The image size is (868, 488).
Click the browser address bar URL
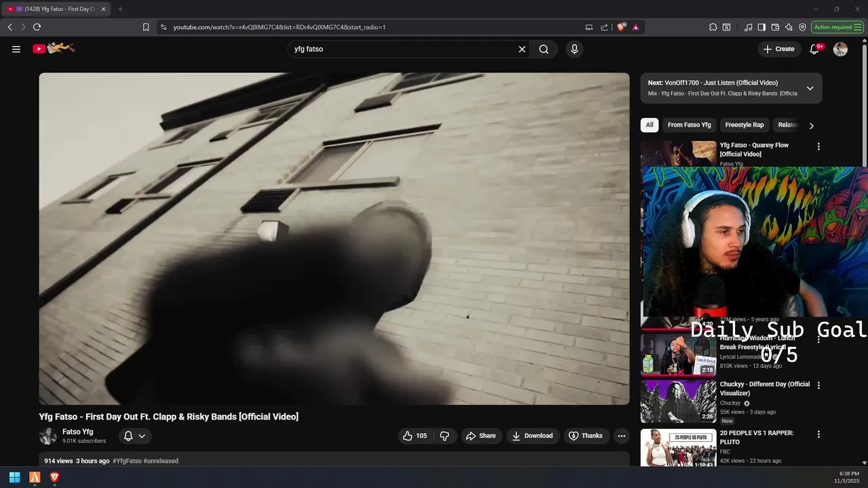coord(279,27)
